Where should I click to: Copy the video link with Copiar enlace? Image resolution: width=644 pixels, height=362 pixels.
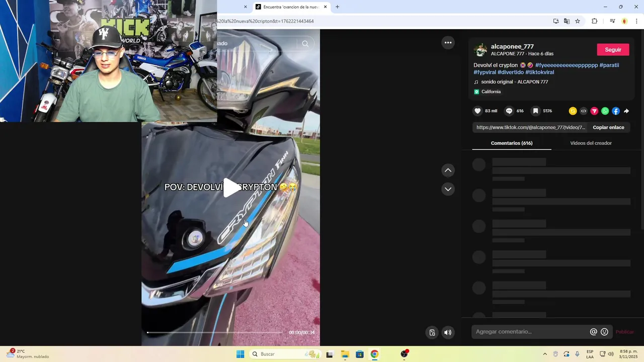click(x=608, y=128)
